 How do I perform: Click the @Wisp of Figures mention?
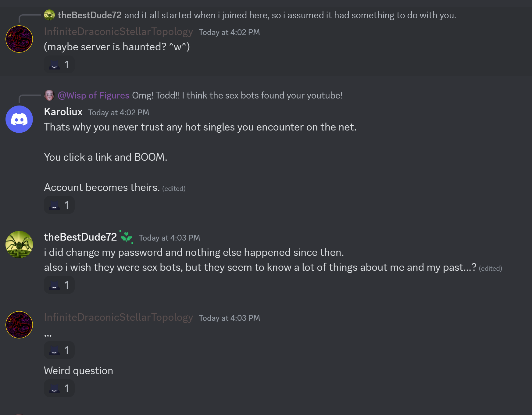click(93, 95)
